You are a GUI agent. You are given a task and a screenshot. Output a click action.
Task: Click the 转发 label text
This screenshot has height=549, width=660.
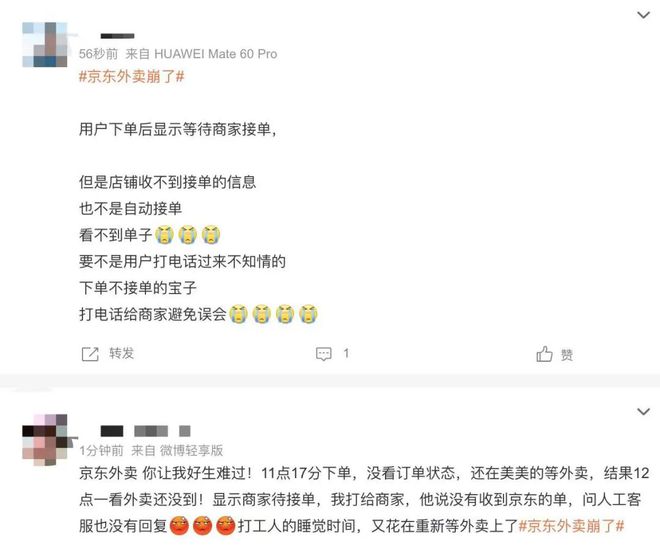click(x=122, y=353)
